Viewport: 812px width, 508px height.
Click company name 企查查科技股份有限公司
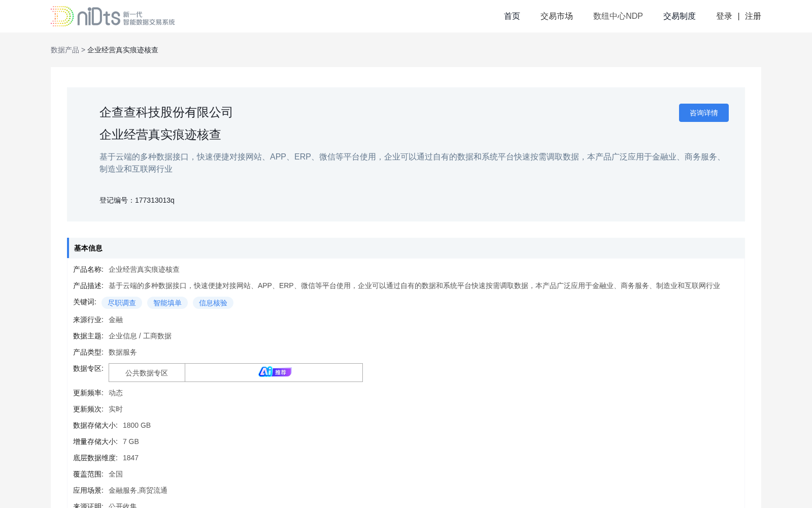(x=166, y=112)
